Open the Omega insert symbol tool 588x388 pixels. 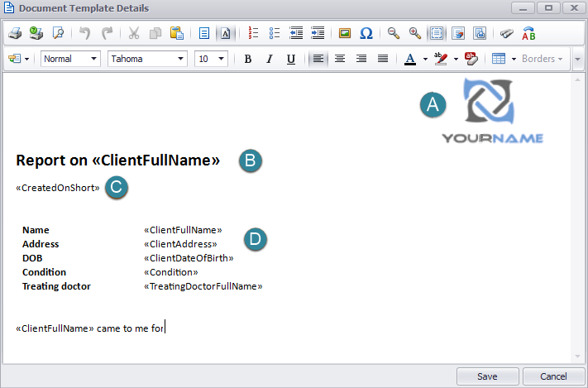tap(366, 34)
